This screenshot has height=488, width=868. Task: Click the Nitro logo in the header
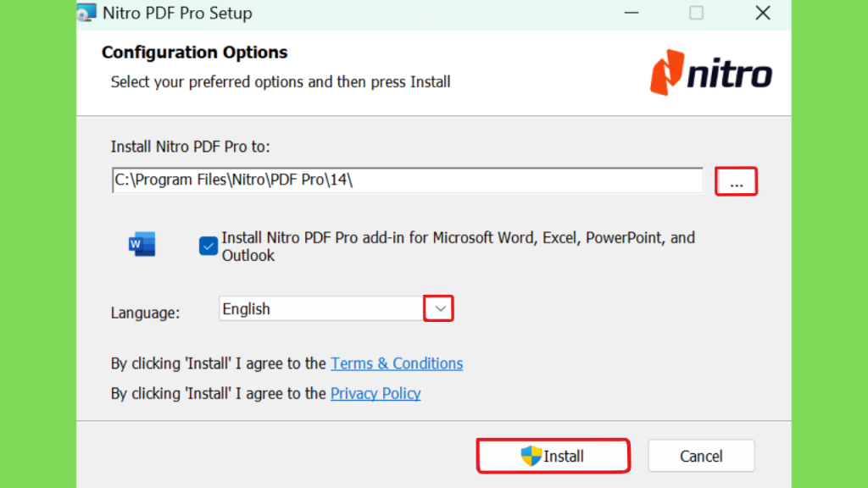711,73
